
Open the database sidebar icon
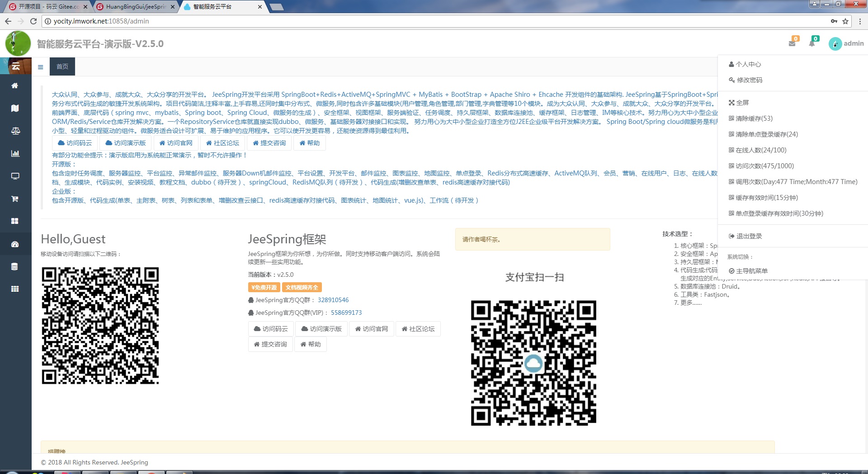pyautogui.click(x=15, y=266)
